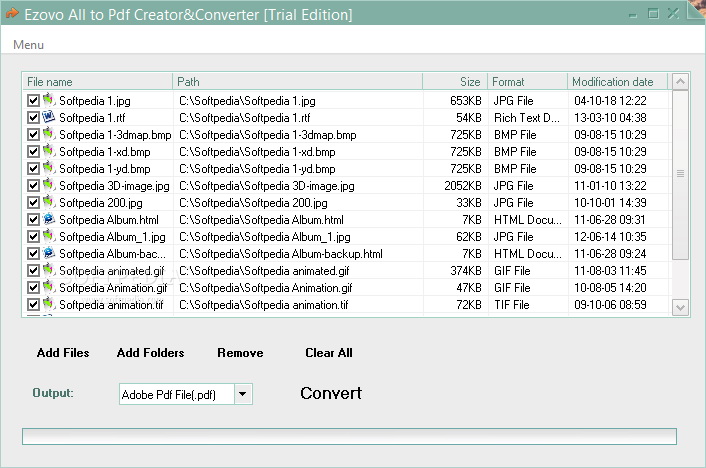Click the file icon beside Softpedia Album-backup.html
The height and width of the screenshot is (468, 706).
point(47,253)
